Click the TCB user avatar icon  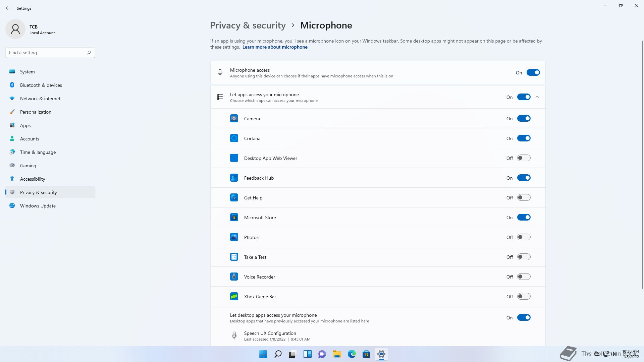pos(15,29)
